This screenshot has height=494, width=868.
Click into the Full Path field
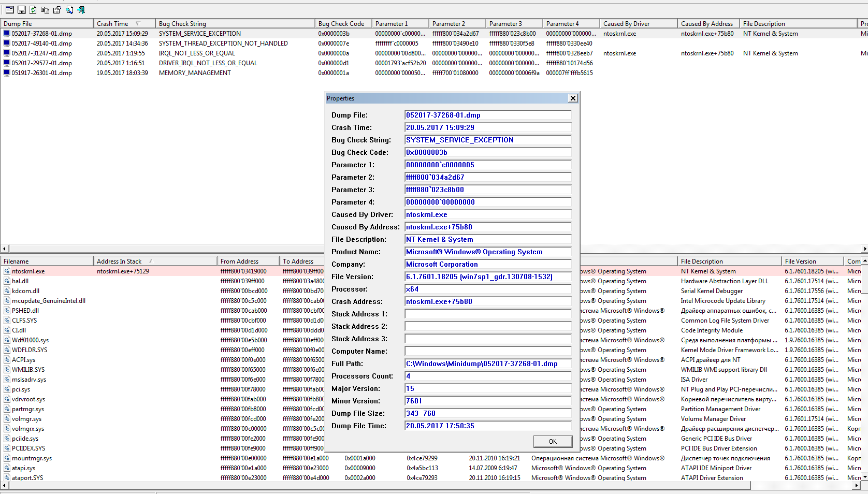487,364
